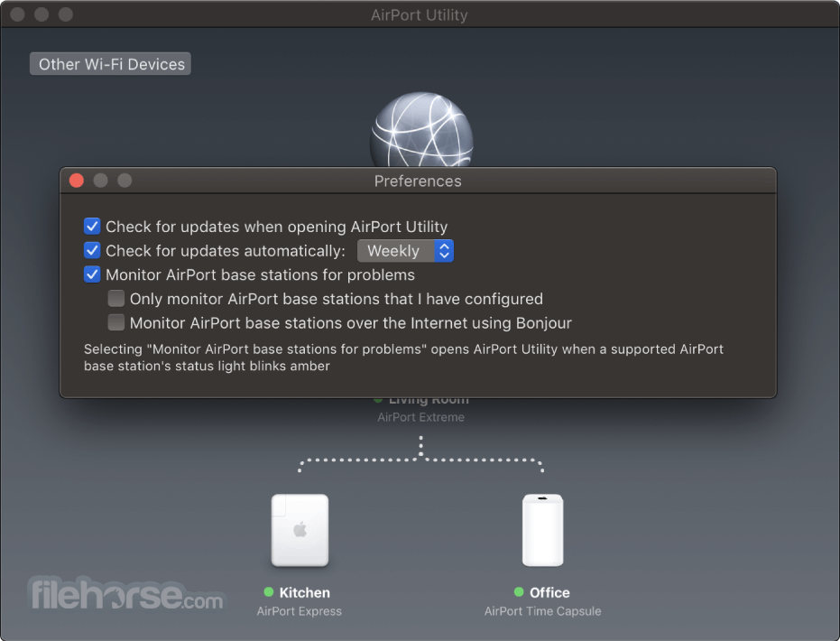
Task: Click the explanatory note about status light blinking amber
Action: (403, 358)
